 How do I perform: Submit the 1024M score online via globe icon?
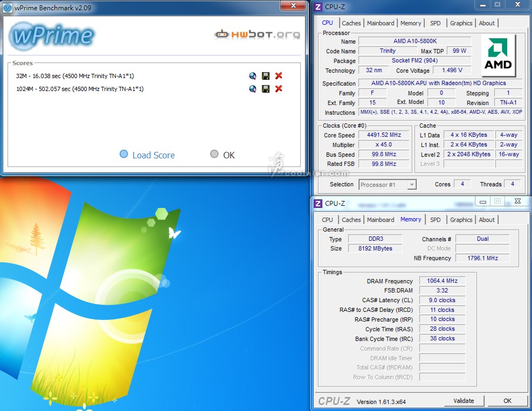pos(252,89)
